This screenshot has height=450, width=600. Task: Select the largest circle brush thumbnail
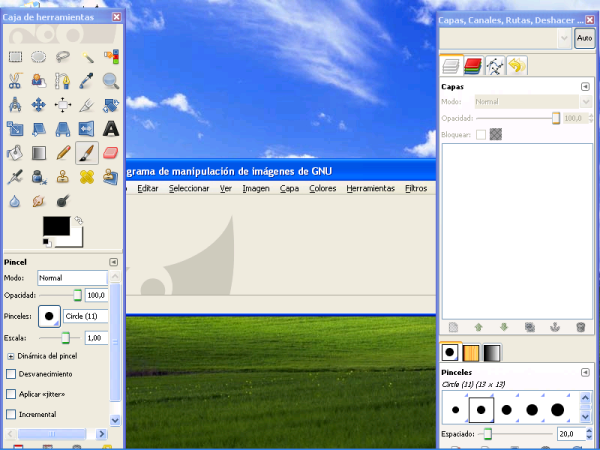557,408
